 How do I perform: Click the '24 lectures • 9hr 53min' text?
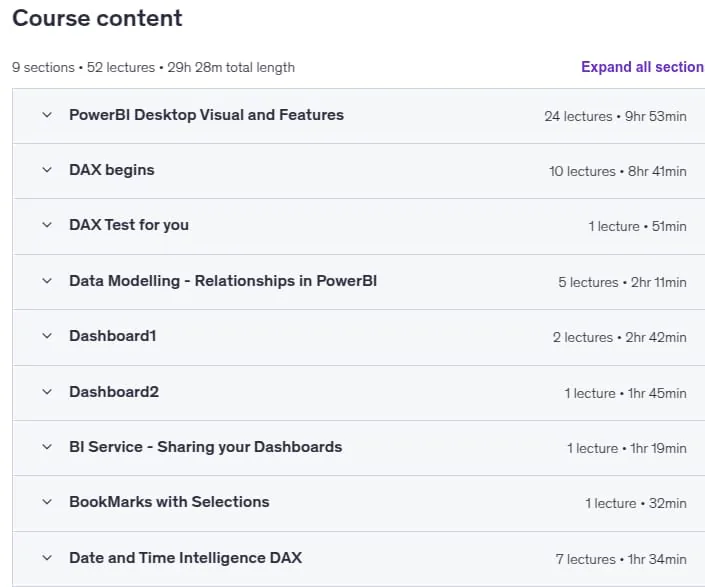point(615,116)
